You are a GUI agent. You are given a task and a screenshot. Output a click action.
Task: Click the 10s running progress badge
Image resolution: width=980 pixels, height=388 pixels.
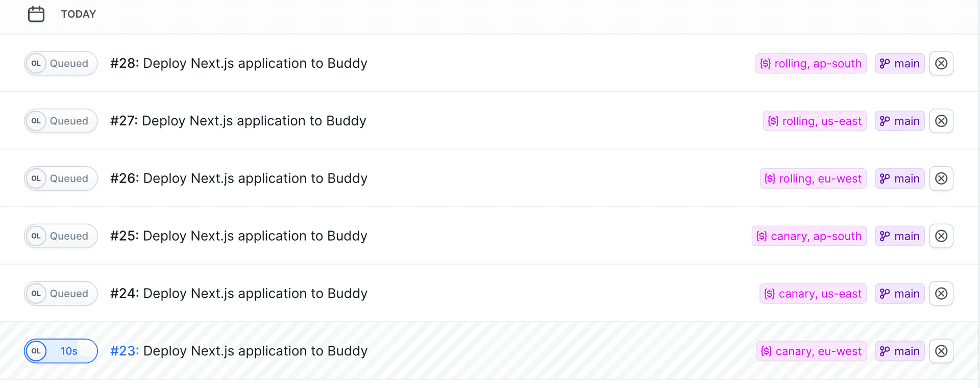(69, 351)
